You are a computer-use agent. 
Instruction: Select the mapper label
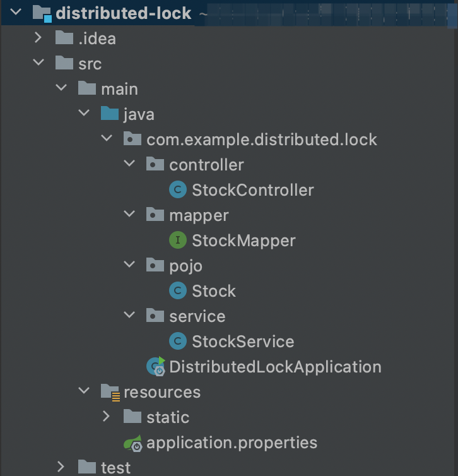coord(199,216)
